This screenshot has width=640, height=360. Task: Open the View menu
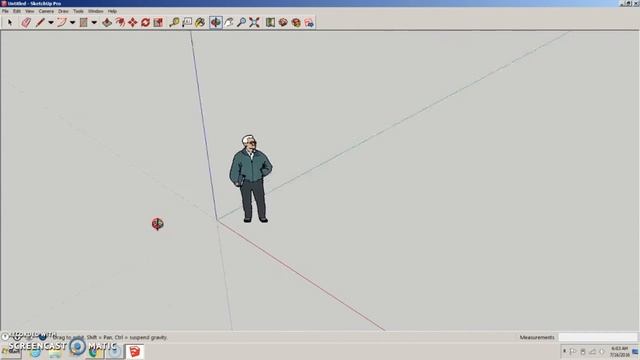[x=30, y=11]
